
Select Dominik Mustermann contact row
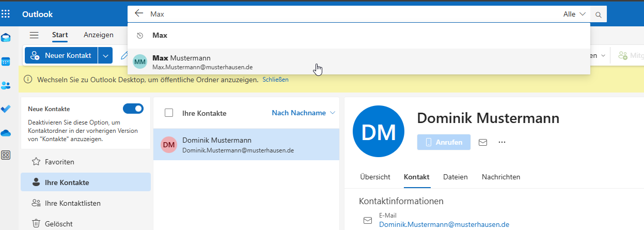pyautogui.click(x=246, y=145)
